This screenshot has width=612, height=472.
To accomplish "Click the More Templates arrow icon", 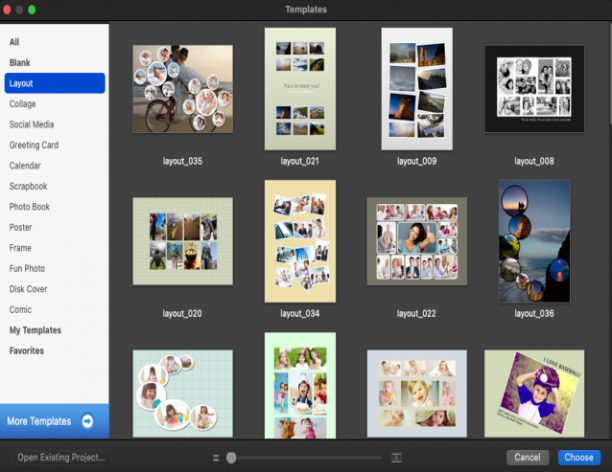I will (87, 421).
